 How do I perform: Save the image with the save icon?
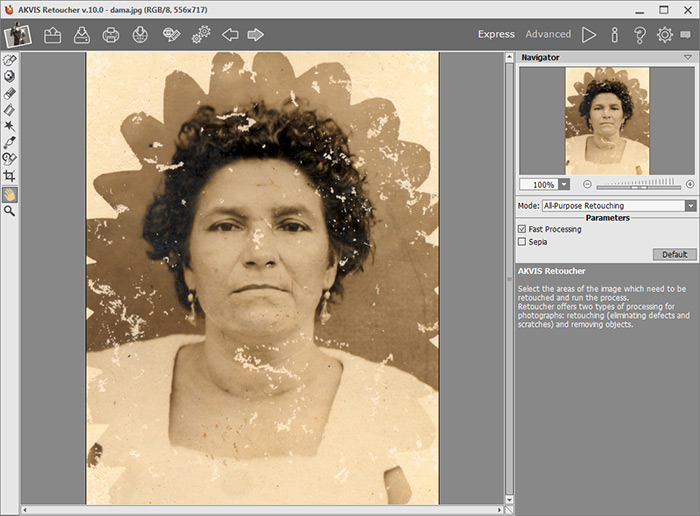pos(82,35)
